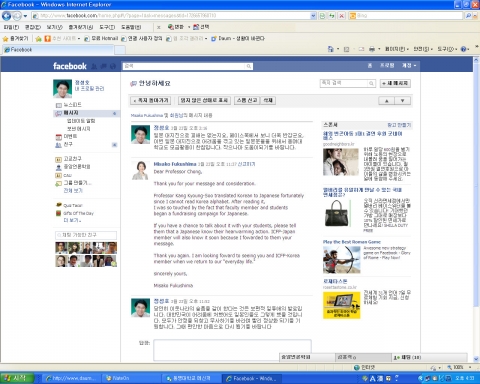This screenshot has height=384, width=480.
Task: Open Facebook friend requests icon
Action: point(94,66)
